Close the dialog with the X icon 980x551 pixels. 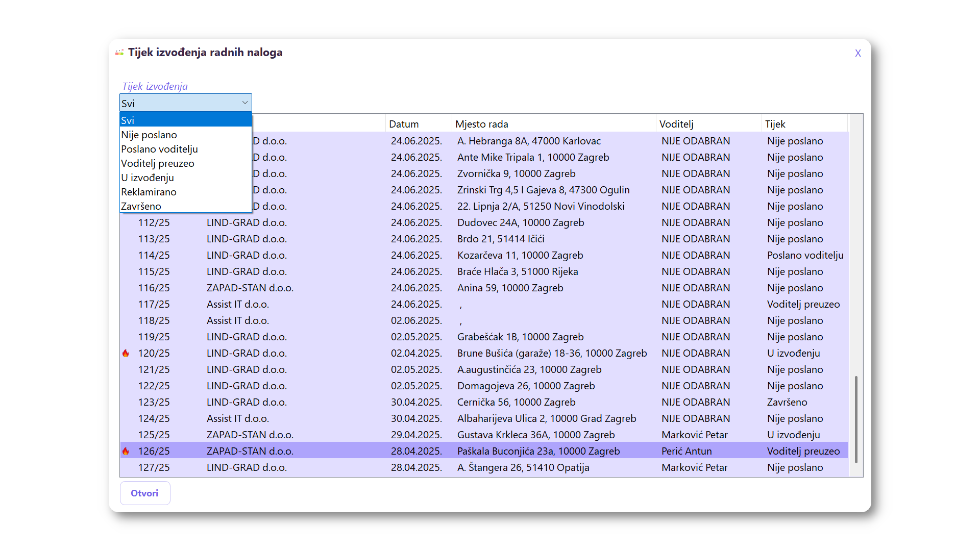tap(857, 53)
